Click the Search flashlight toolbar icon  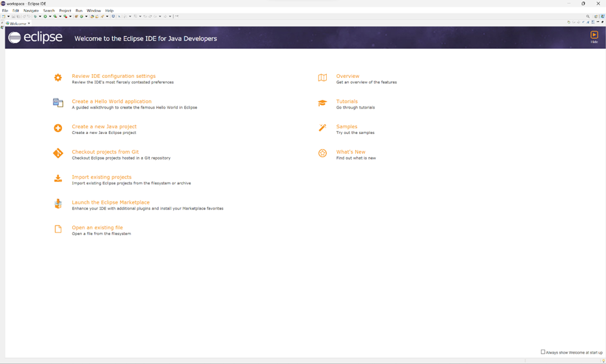point(103,16)
